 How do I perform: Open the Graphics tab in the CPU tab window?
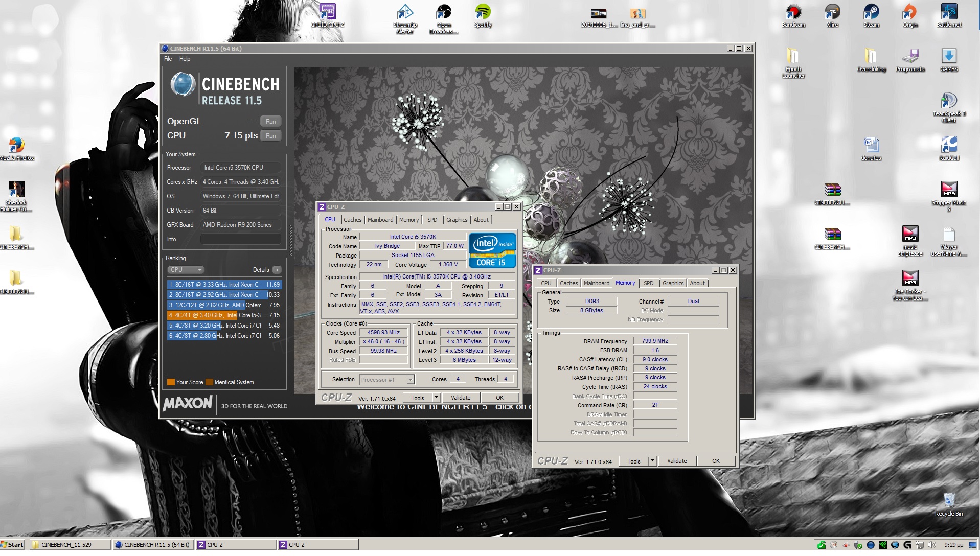457,220
